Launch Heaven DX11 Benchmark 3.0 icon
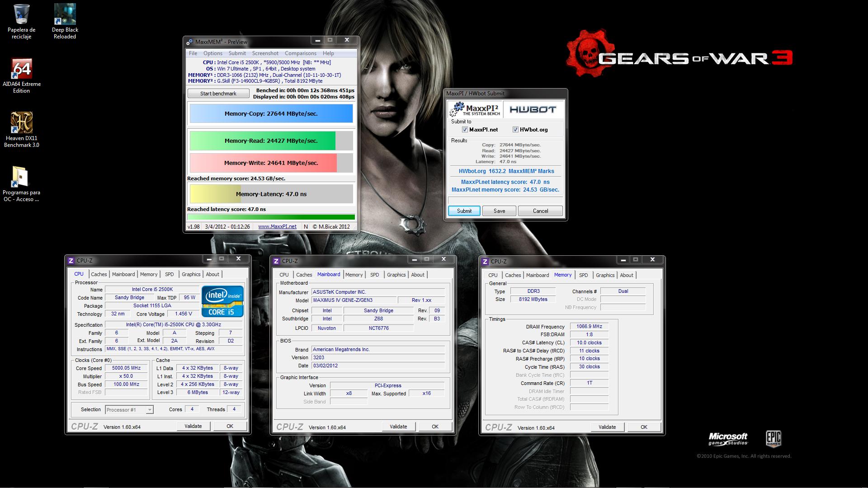Viewport: 868px width, 488px height. (x=21, y=130)
